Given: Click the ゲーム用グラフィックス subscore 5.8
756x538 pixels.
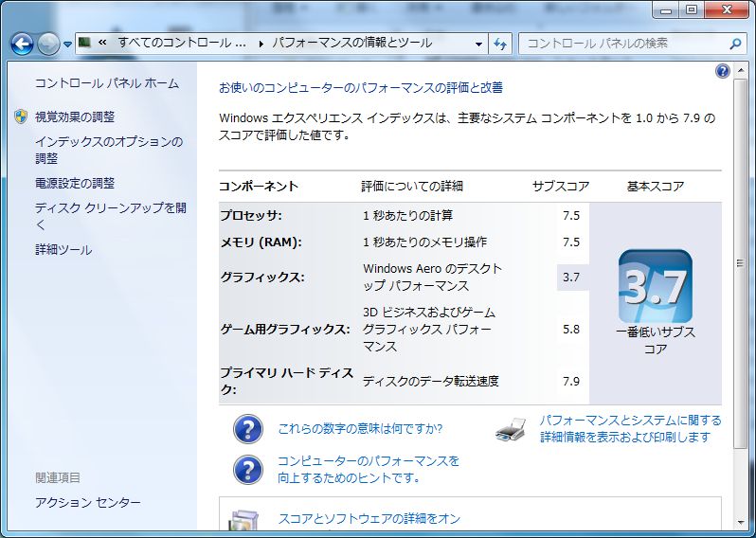Looking at the screenshot, I should tap(571, 330).
